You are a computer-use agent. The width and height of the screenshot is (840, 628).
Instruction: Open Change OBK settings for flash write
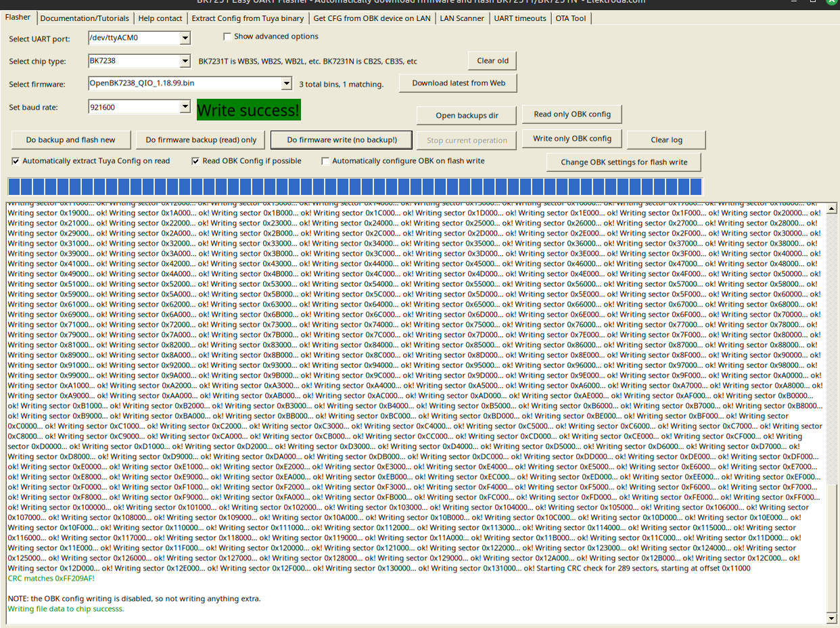624,162
